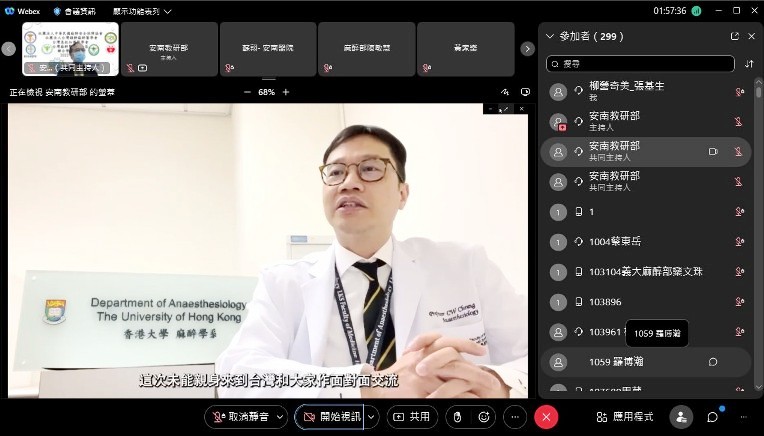Click the participant search field
Screen dimensions: 764x436
pyautogui.click(x=640, y=63)
